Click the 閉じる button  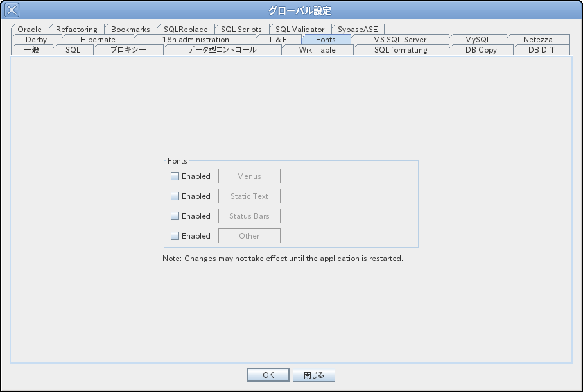[314, 375]
